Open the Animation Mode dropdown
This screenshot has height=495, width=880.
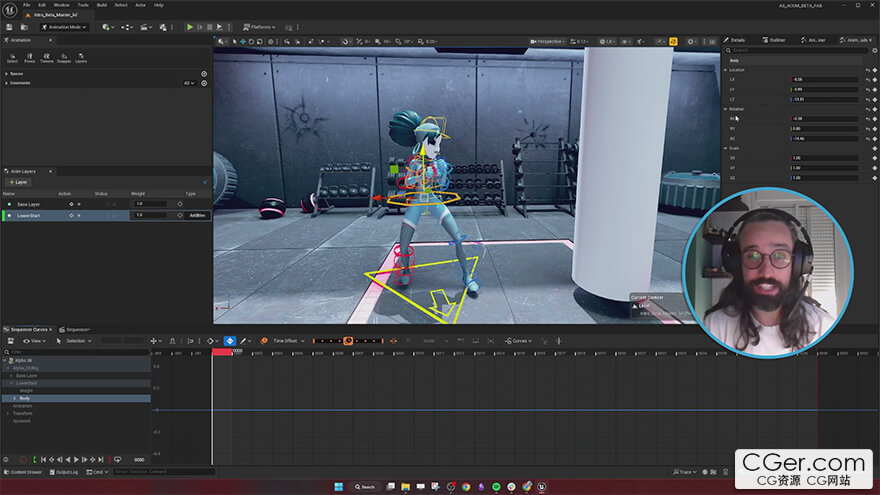64,27
